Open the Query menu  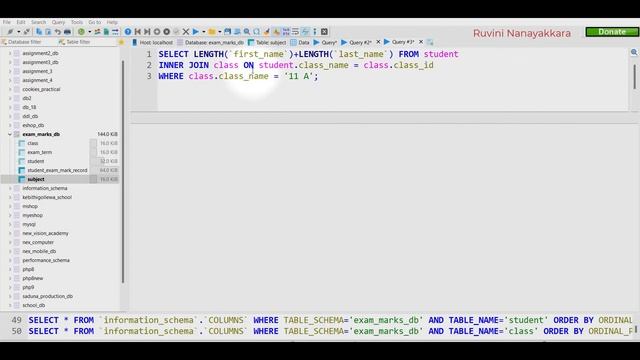(58, 22)
